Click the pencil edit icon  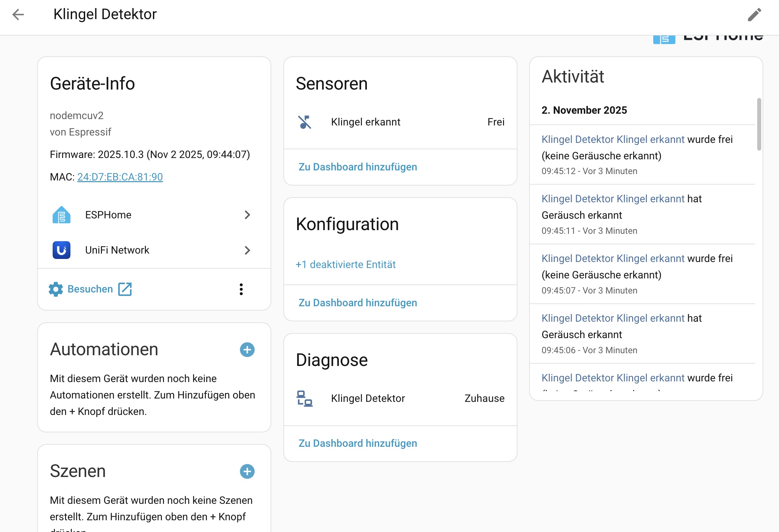coord(754,14)
